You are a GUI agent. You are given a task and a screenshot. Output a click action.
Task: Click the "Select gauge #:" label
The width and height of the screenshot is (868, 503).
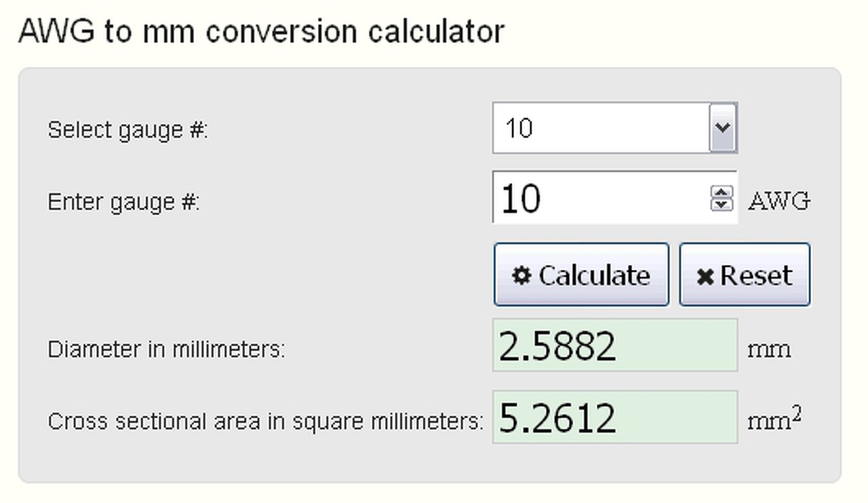click(127, 129)
